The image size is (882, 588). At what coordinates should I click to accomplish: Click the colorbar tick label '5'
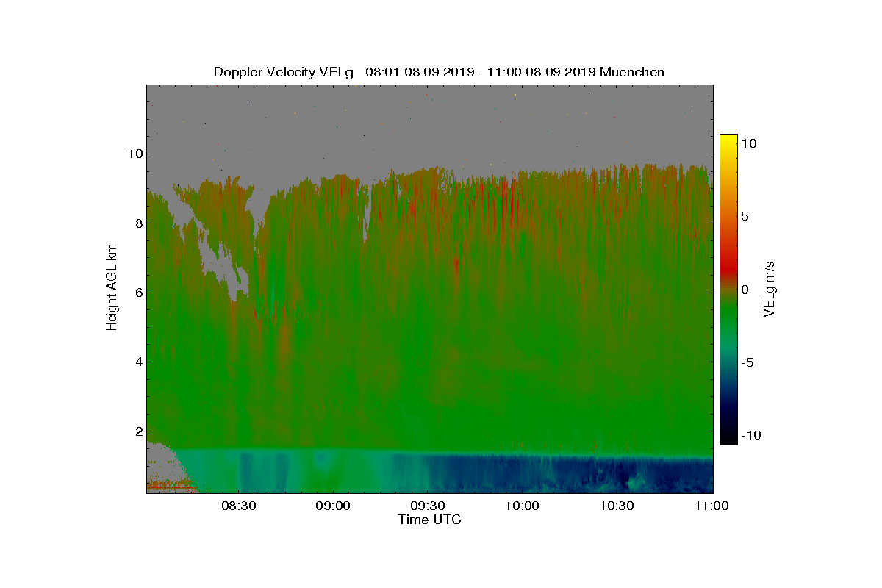point(745,217)
